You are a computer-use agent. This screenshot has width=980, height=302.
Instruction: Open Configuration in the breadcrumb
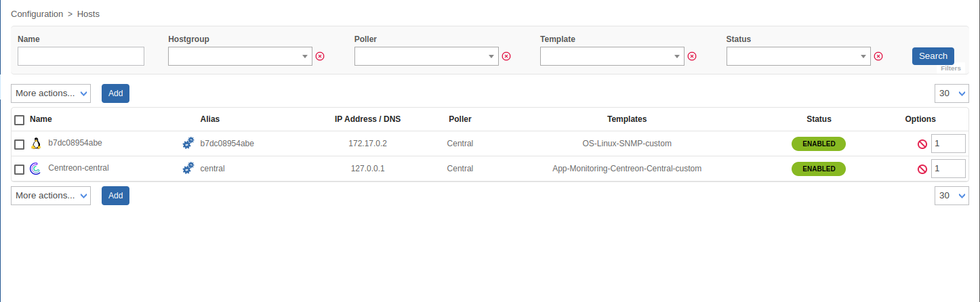click(37, 14)
